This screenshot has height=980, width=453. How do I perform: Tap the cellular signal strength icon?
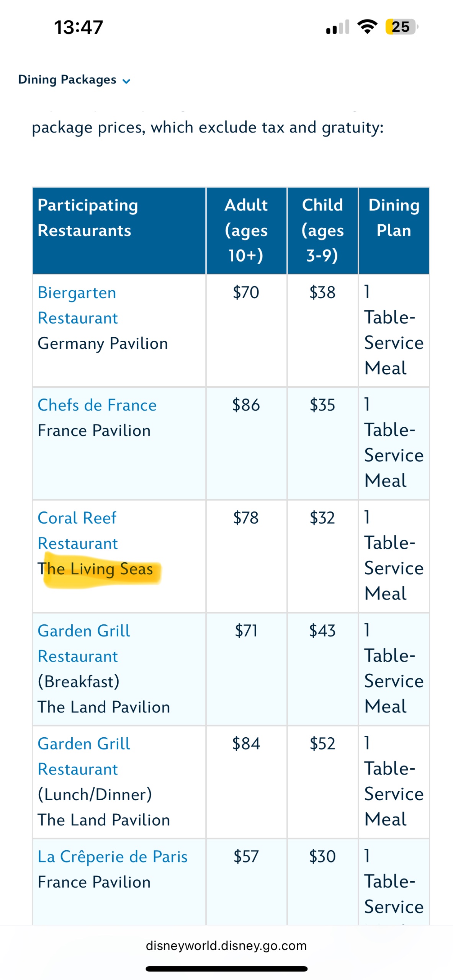(x=337, y=27)
